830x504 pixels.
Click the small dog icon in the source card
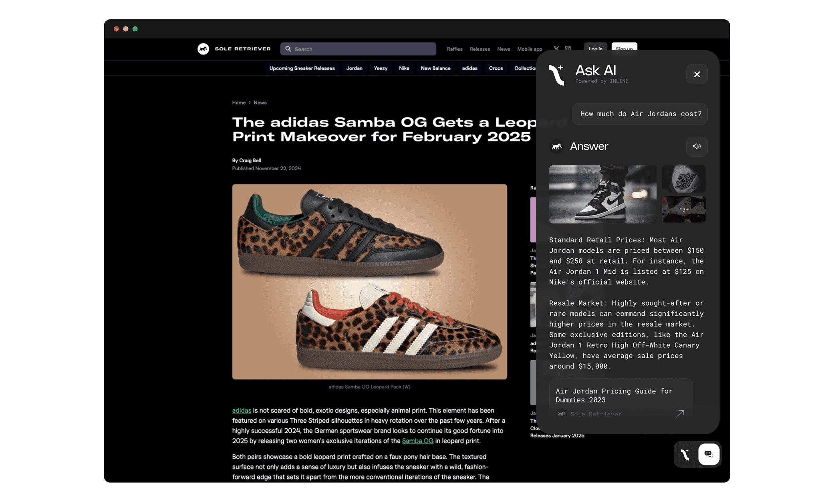562,414
